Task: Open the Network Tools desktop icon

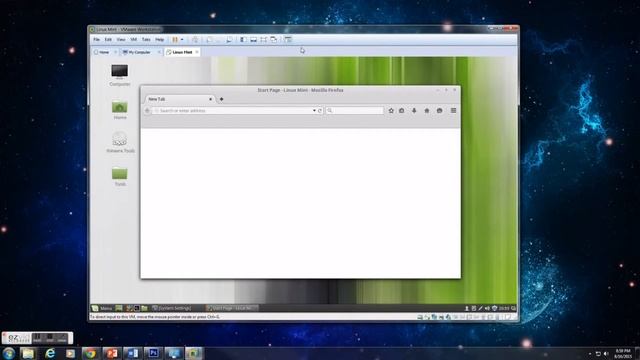Action: (x=120, y=142)
